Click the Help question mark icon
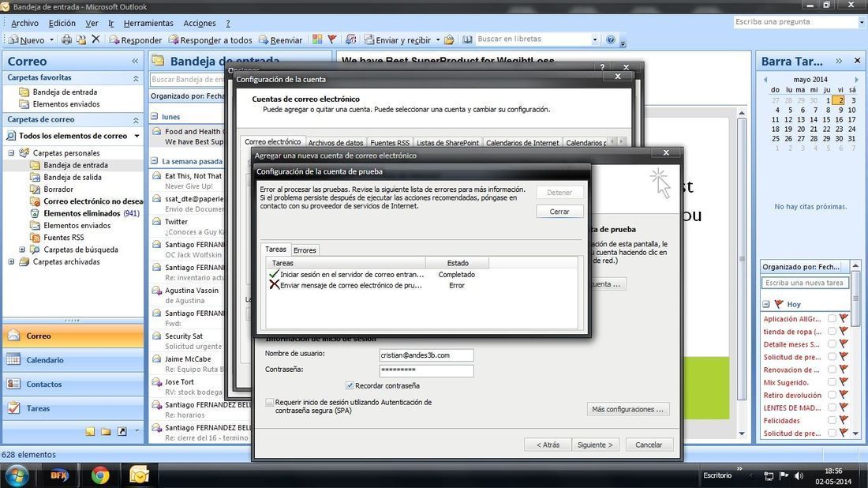Screen dimensions: 868x488 [611, 39]
